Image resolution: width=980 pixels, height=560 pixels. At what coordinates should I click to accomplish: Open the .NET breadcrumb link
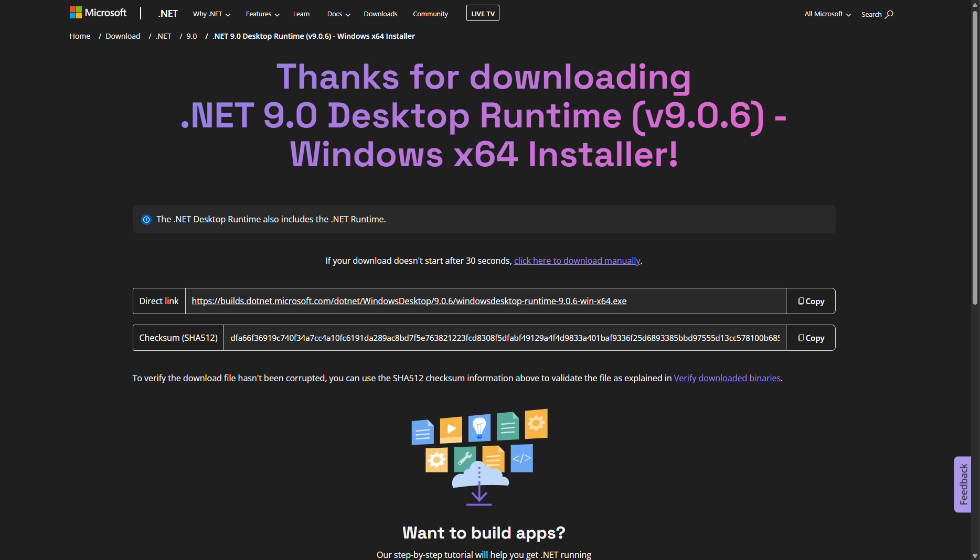click(x=164, y=36)
